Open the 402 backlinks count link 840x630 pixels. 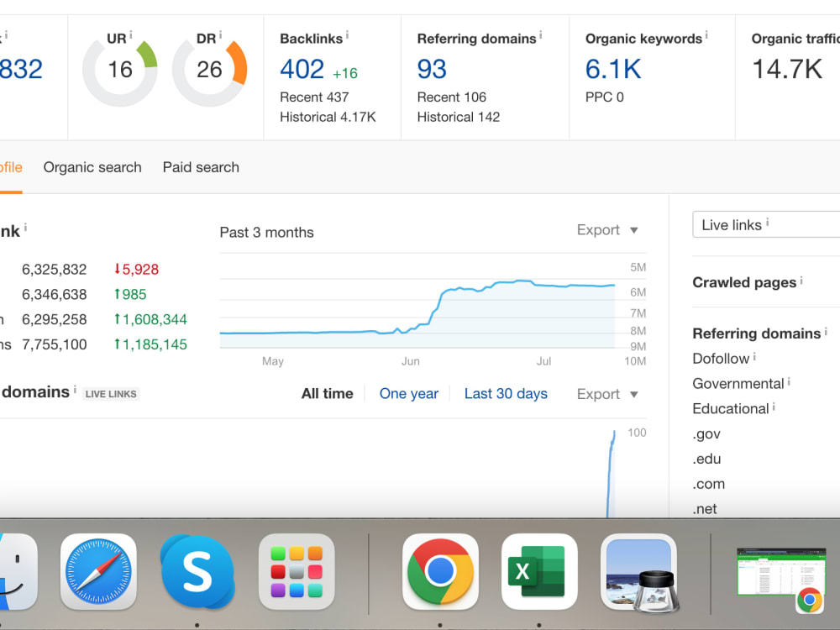point(302,69)
